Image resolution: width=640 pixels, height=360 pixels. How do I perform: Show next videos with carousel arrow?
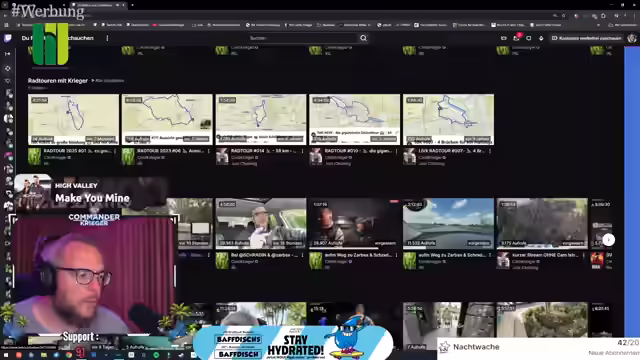(x=609, y=240)
